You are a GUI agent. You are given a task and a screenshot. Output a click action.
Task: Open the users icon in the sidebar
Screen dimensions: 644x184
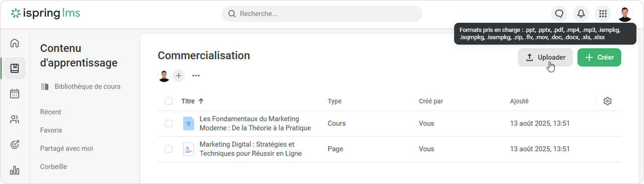tap(15, 119)
